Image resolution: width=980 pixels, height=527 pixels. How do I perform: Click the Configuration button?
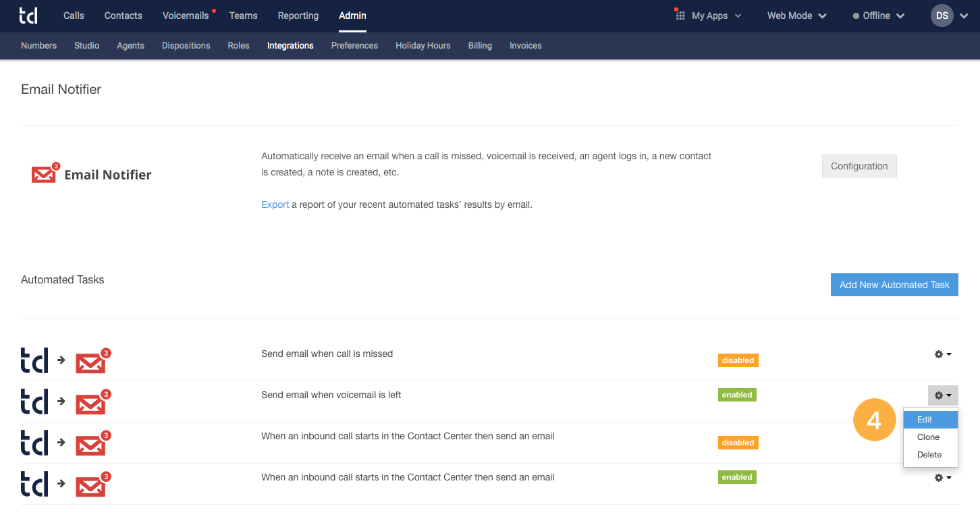[x=859, y=166]
